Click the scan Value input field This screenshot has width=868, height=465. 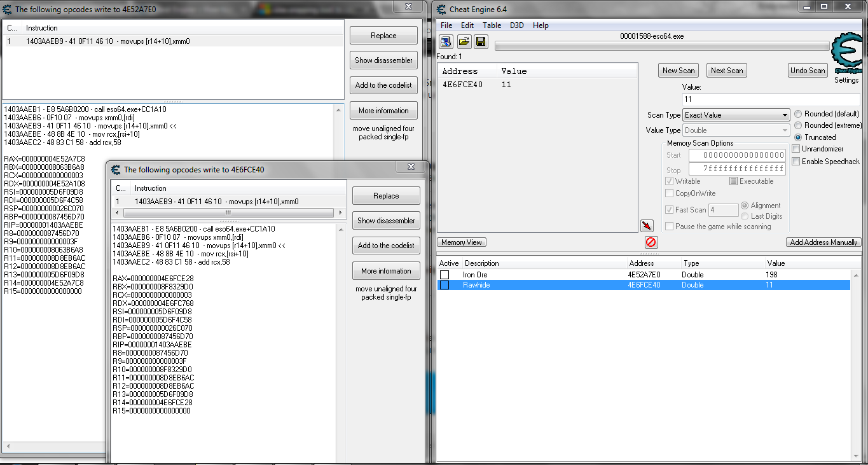[771, 99]
